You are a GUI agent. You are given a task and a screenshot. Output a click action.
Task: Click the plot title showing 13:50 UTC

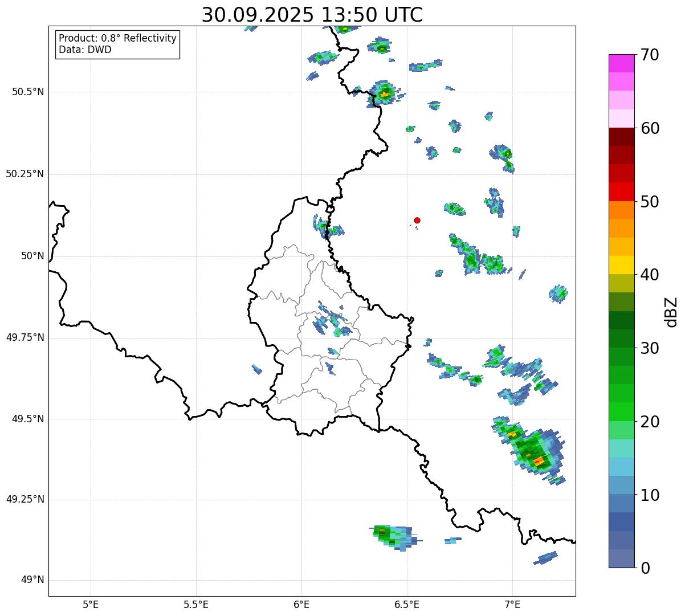[x=312, y=15]
